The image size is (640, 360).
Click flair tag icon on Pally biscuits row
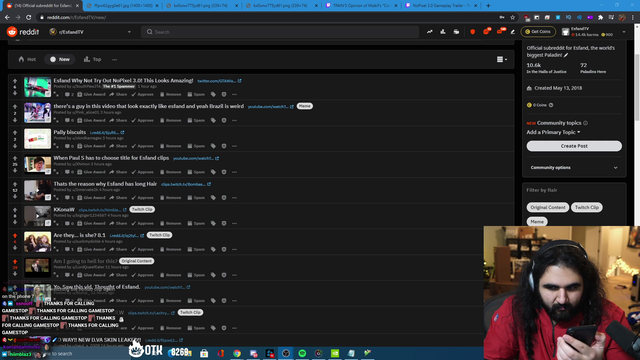213,146
